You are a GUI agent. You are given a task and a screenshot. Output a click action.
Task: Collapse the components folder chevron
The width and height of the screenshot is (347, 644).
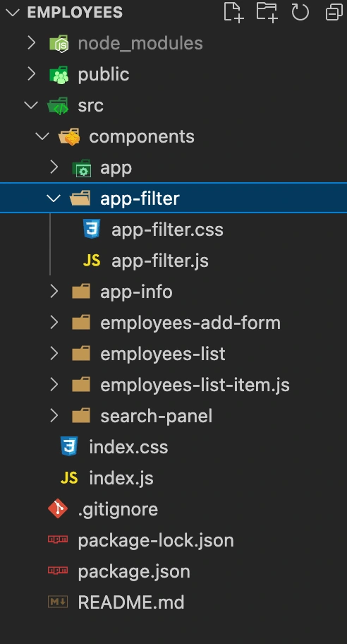pyautogui.click(x=42, y=136)
